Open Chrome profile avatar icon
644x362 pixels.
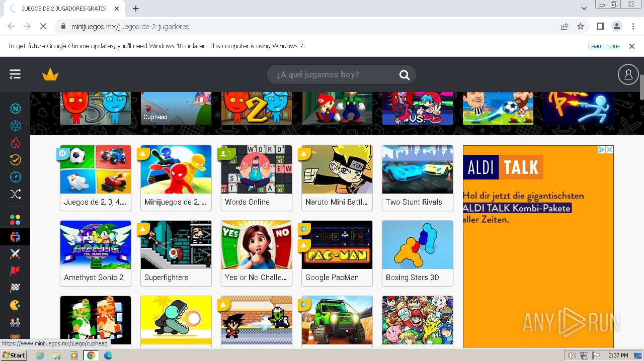[x=616, y=26]
